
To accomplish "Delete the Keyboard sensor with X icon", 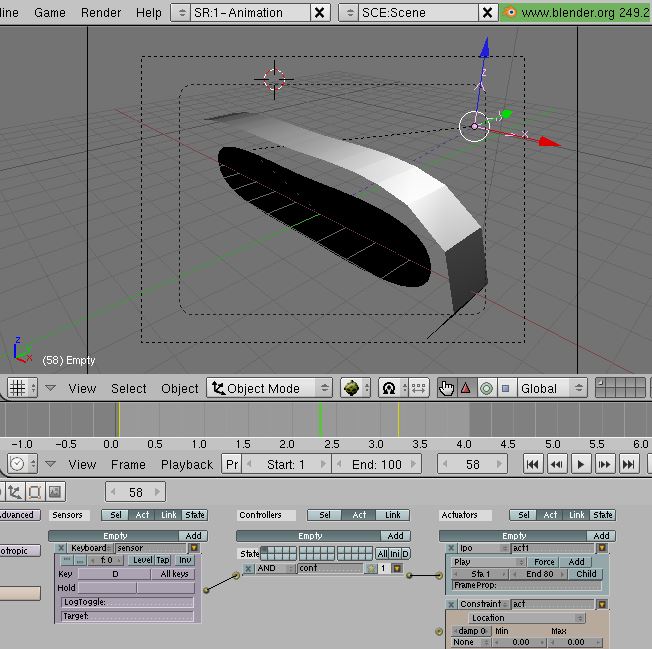I will tap(61, 548).
